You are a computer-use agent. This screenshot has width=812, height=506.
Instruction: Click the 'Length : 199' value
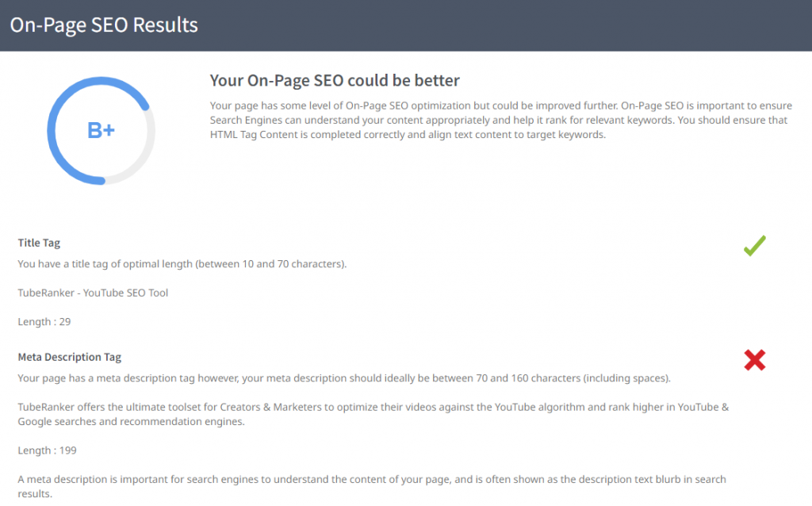47,450
